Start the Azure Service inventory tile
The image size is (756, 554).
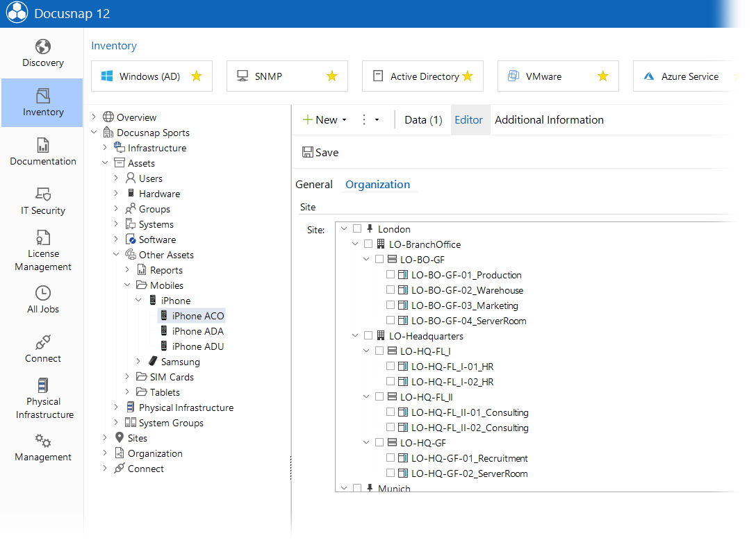(x=689, y=76)
